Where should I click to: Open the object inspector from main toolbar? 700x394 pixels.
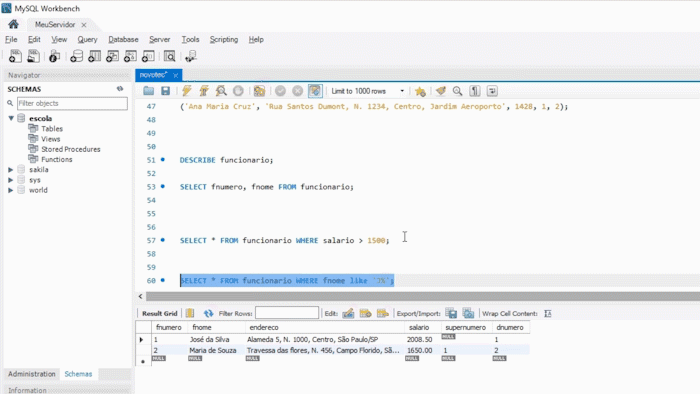(x=54, y=56)
